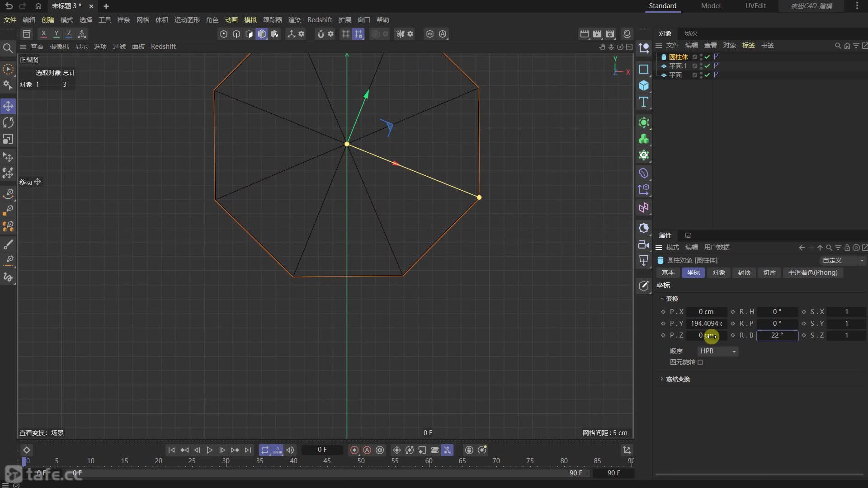Click the P.Y position value field

click(706, 324)
